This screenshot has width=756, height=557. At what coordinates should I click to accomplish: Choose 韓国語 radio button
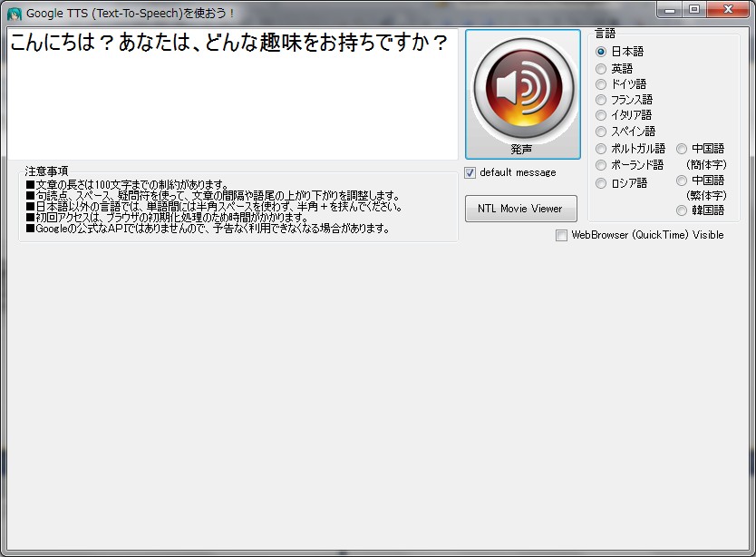coord(682,210)
